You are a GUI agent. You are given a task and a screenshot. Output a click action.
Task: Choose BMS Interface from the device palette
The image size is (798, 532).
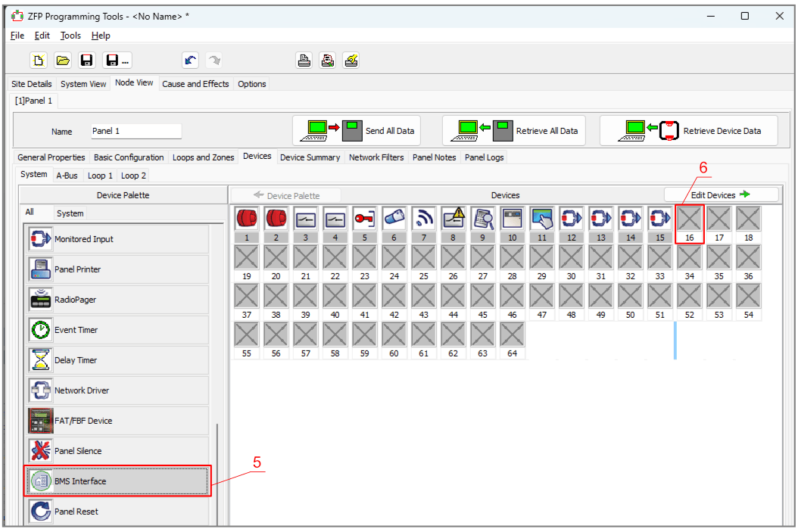pos(117,481)
